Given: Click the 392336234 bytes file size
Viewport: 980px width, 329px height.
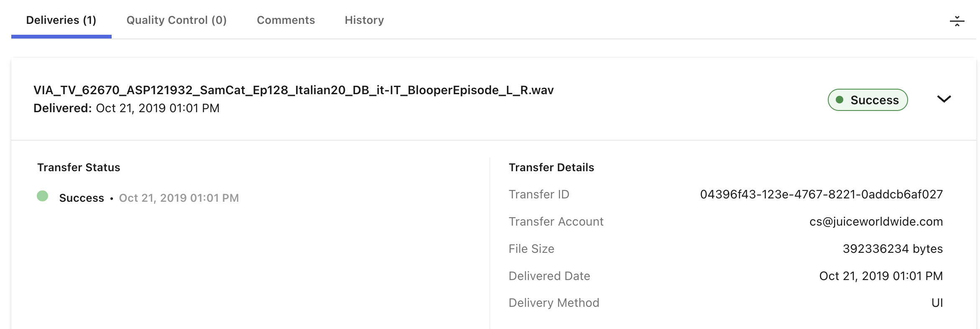Looking at the screenshot, I should pyautogui.click(x=893, y=249).
